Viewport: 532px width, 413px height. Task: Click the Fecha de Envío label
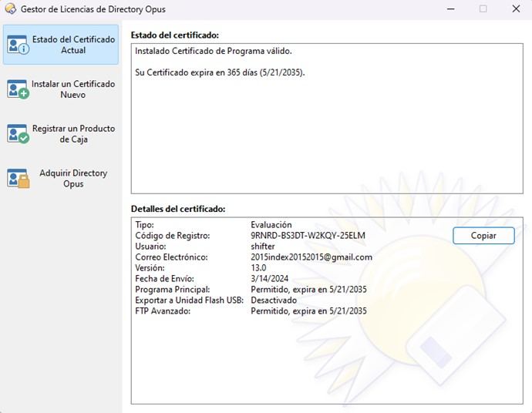click(x=164, y=279)
